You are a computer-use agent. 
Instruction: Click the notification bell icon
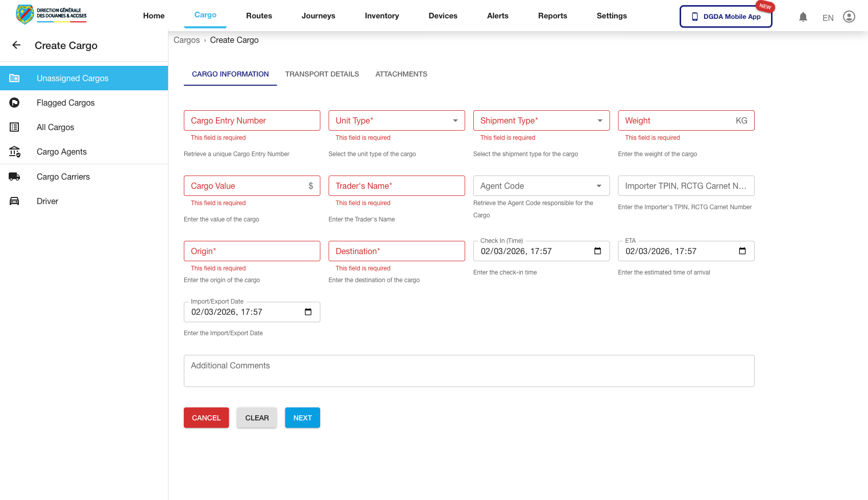coord(803,17)
